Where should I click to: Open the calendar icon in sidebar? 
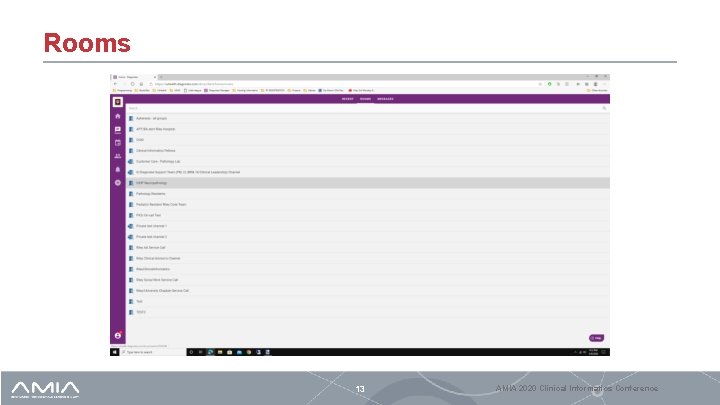[x=118, y=143]
